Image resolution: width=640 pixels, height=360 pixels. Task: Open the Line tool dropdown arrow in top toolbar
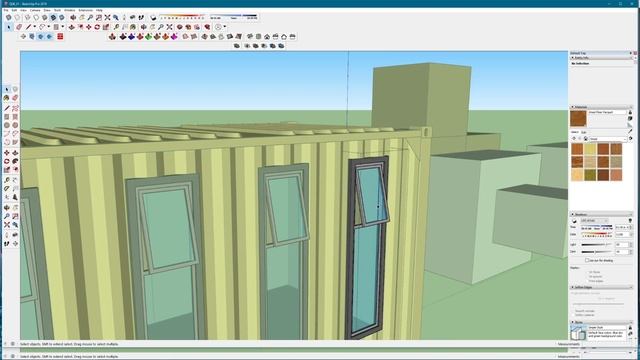pos(34,27)
